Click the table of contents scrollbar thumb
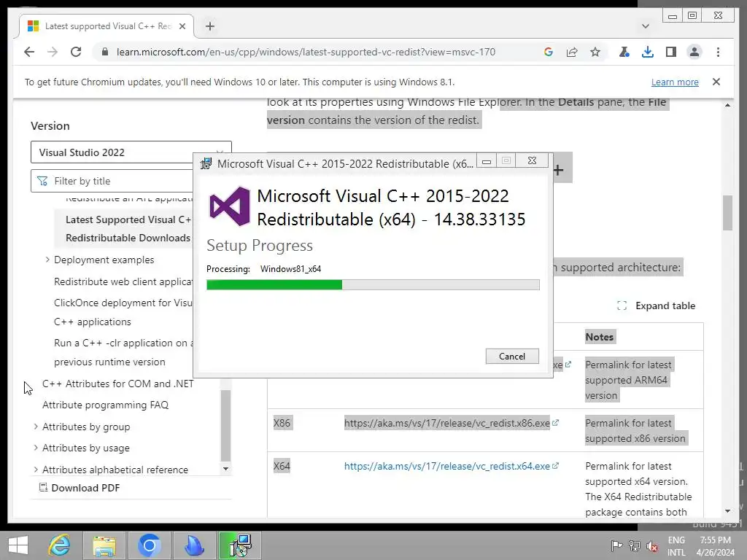 point(226,425)
